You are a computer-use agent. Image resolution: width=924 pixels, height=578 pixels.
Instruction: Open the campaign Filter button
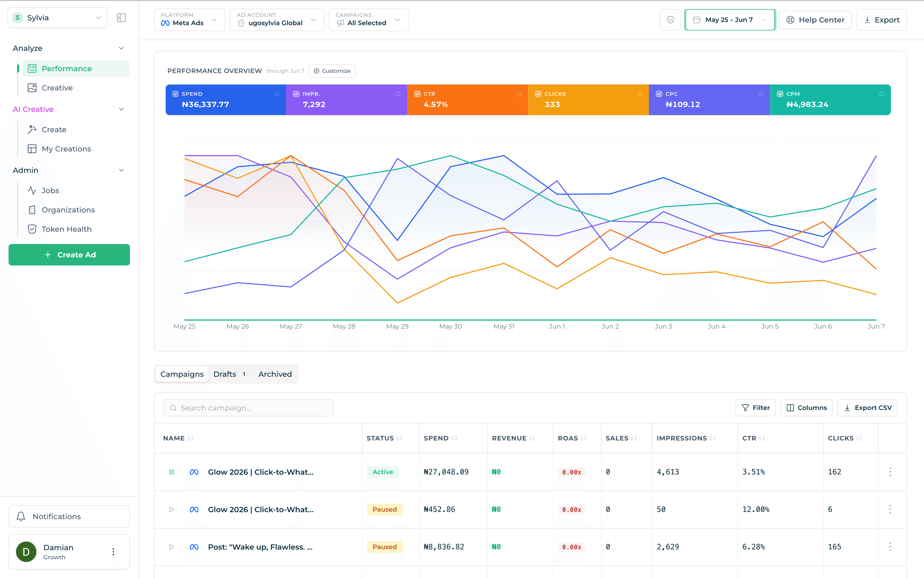click(755, 408)
